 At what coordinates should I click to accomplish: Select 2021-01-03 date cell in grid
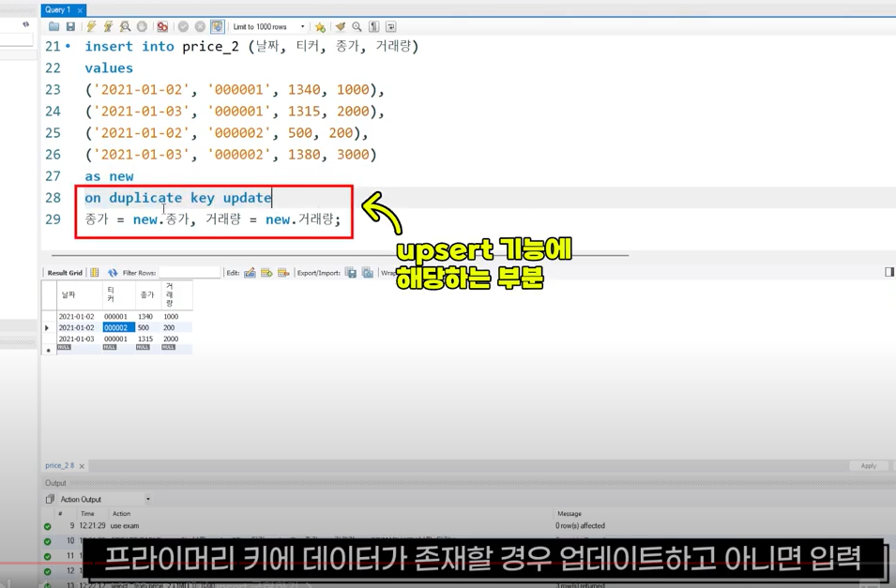79,339
